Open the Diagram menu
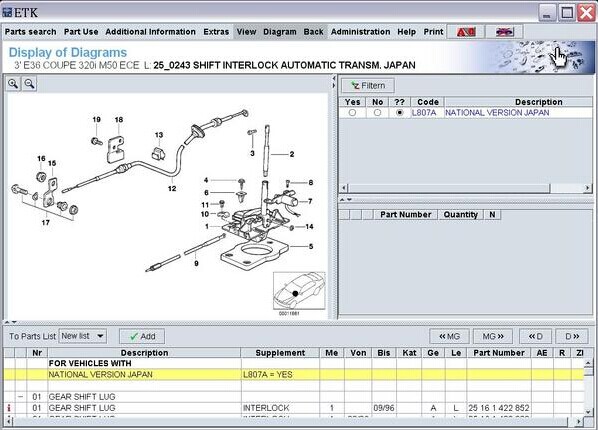The width and height of the screenshot is (598, 430). [280, 32]
